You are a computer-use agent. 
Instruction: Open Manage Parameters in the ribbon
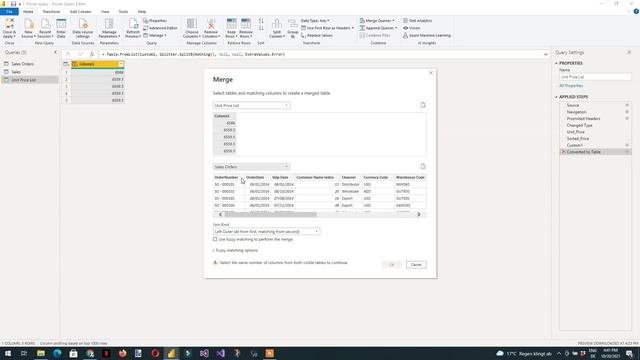(x=109, y=28)
